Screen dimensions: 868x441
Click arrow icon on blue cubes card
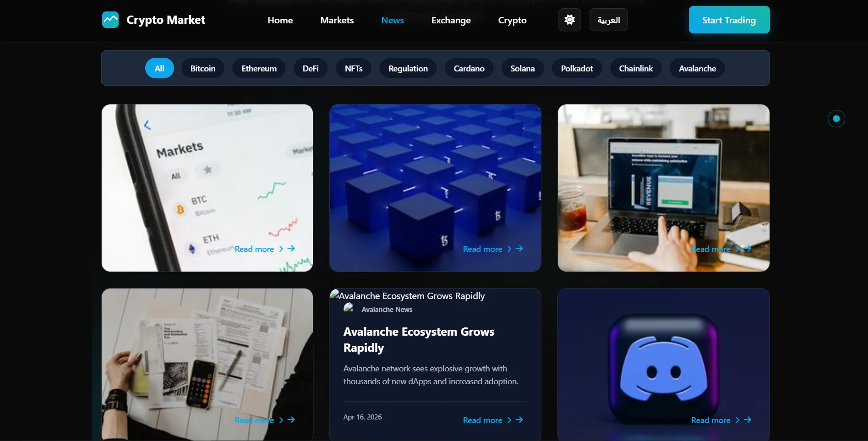(x=519, y=249)
